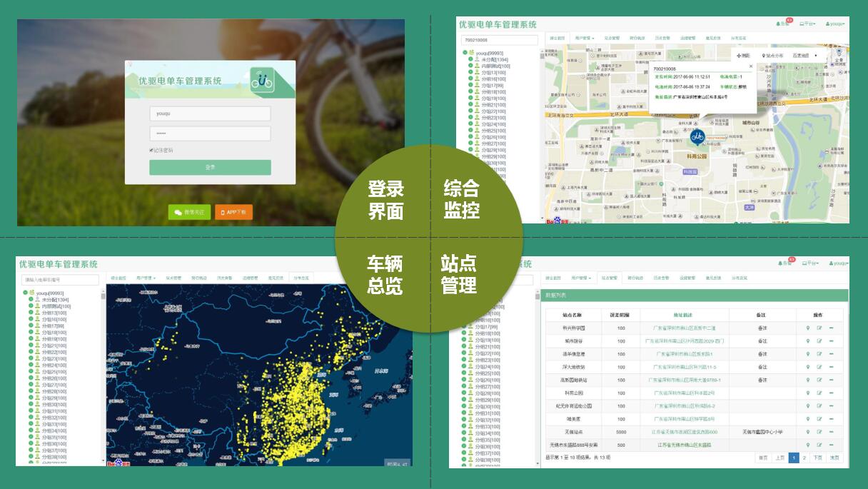The width and height of the screenshot is (868, 489).
Task: Toggle the 记住密码 remember password checkbox
Action: (x=151, y=150)
